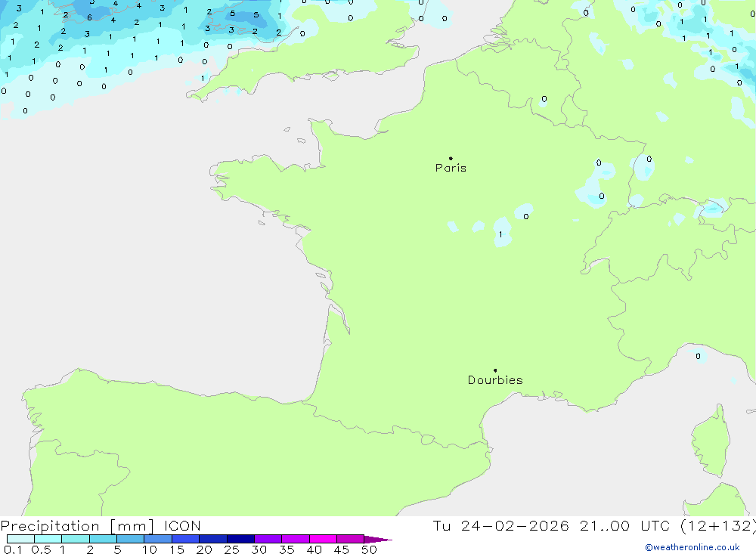
Task: Click the legend value 0.5
Action: [x=41, y=549]
